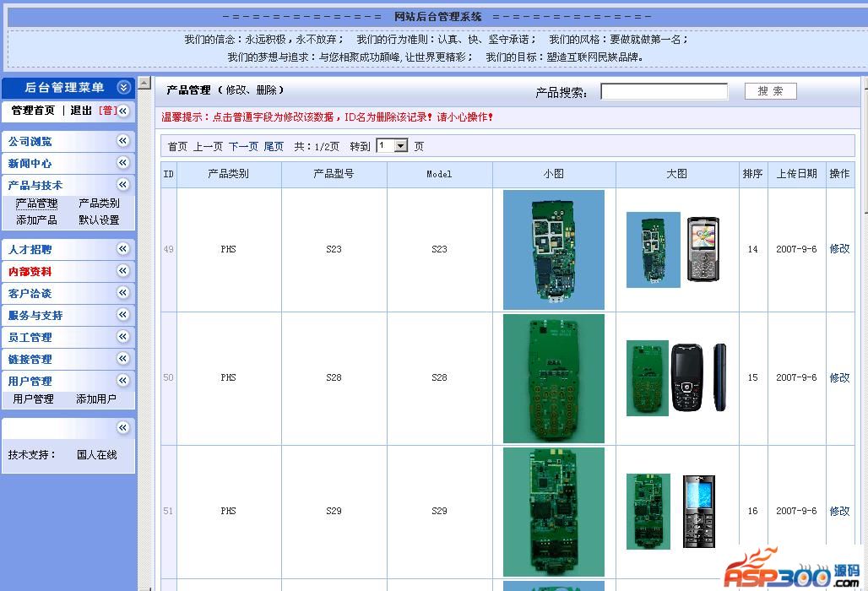
Task: Open 用户管理 submenu link under 用户管理
Action: coord(33,399)
